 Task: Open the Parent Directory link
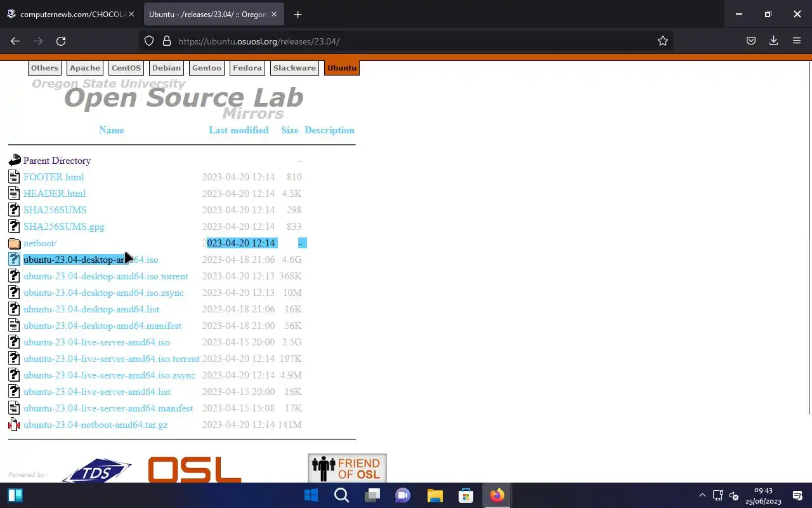pos(57,161)
